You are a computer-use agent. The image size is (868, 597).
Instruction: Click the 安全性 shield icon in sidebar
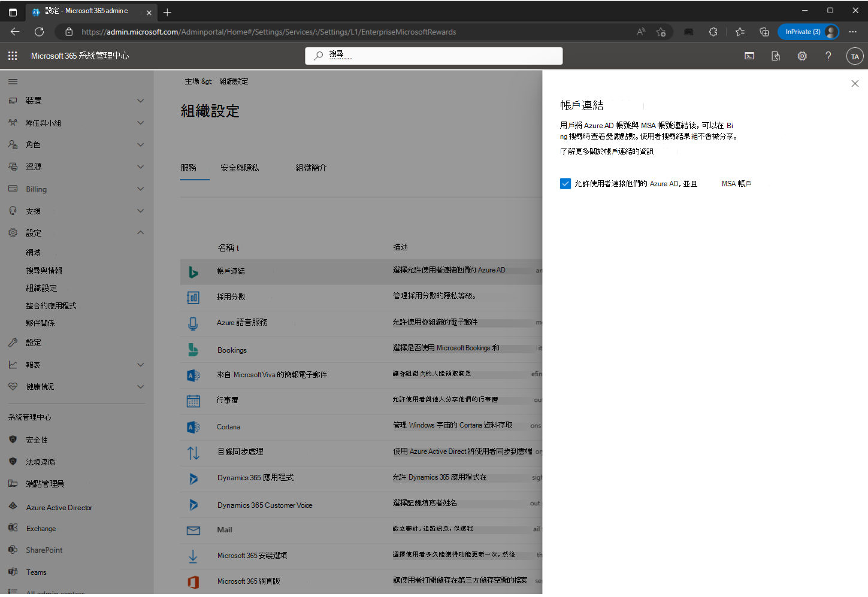tap(13, 440)
